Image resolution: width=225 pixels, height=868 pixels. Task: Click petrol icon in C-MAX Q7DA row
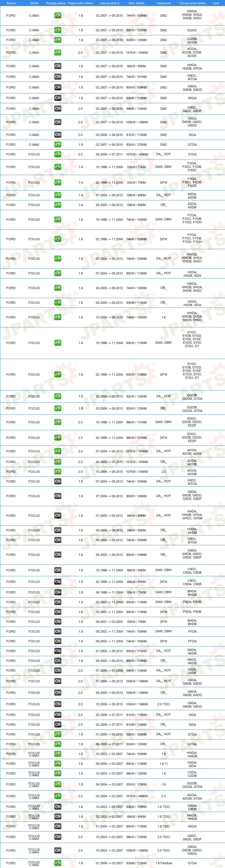point(58,145)
